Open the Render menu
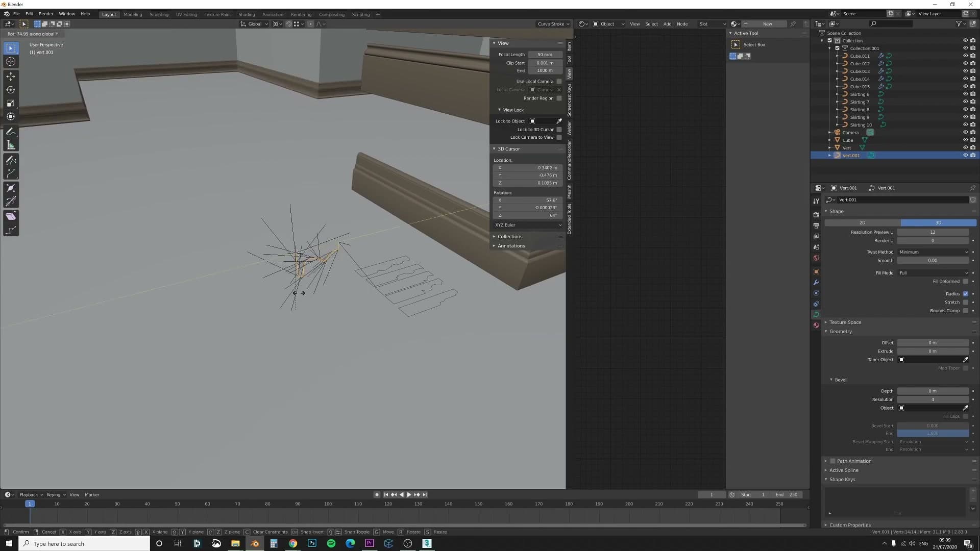Viewport: 980px width, 551px height. click(x=46, y=14)
